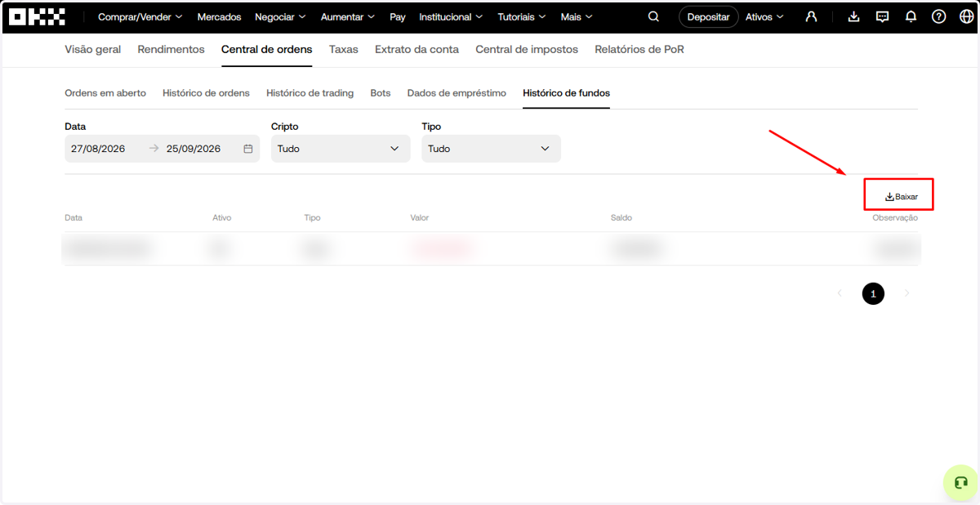980x505 pixels.
Task: Open Relatórios de PoR tab
Action: point(639,49)
